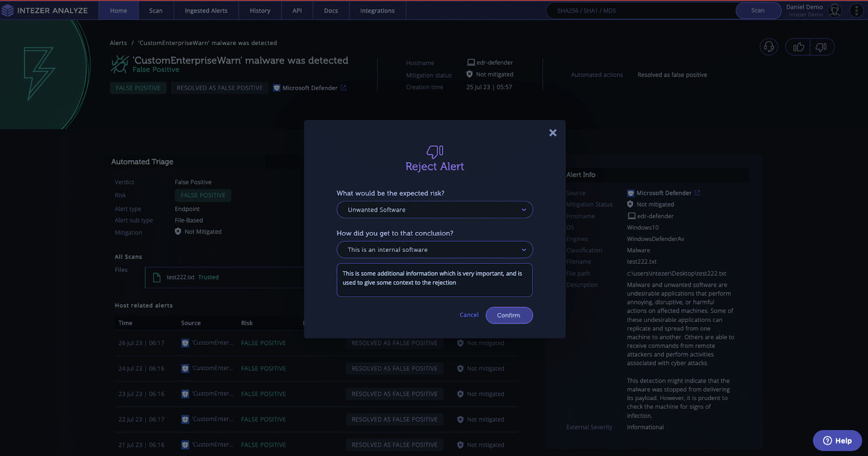The height and width of the screenshot is (456, 868).
Task: Expand the conclusion reason dropdown
Action: coord(435,250)
